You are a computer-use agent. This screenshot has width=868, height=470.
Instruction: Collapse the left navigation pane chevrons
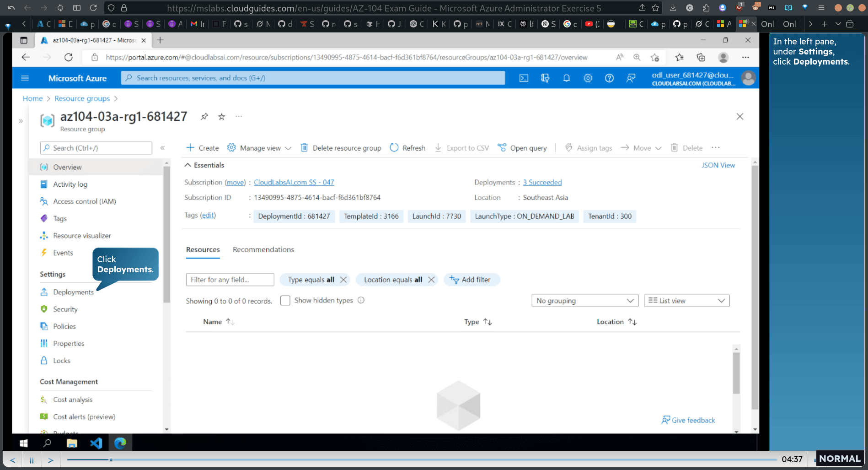(x=162, y=148)
